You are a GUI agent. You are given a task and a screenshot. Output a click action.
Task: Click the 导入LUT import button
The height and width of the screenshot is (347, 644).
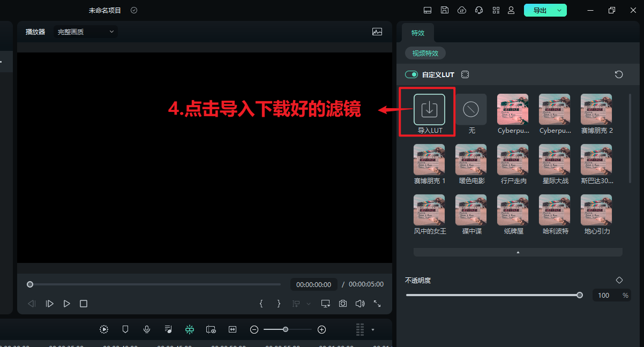click(x=429, y=109)
